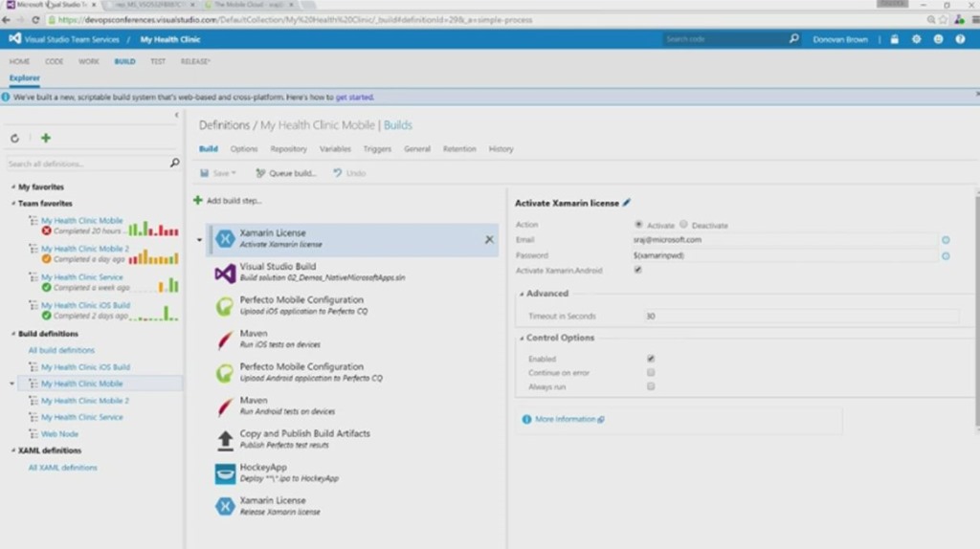Remove the Xamarin License step with X
Viewport: 980px width, 549px height.
click(489, 240)
